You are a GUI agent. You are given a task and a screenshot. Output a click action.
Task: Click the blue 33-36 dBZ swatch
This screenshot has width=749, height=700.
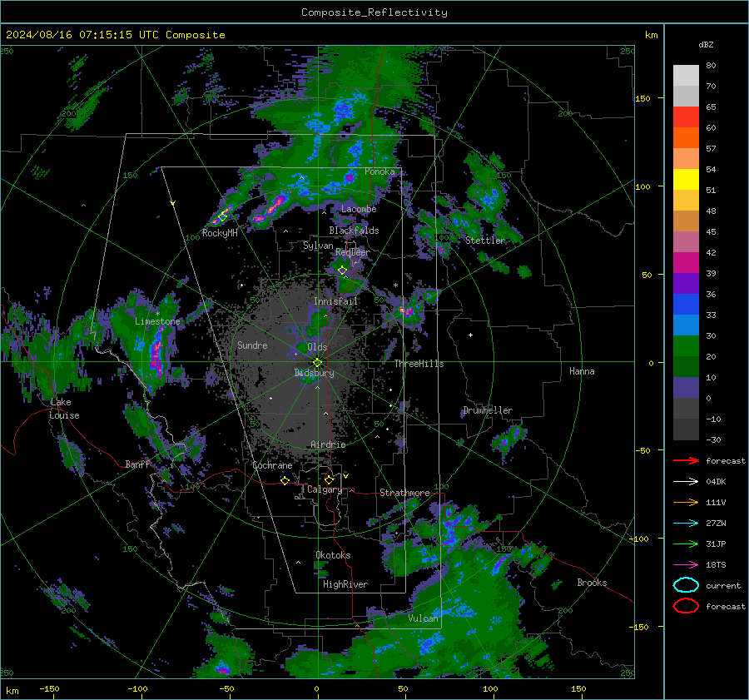[686, 305]
